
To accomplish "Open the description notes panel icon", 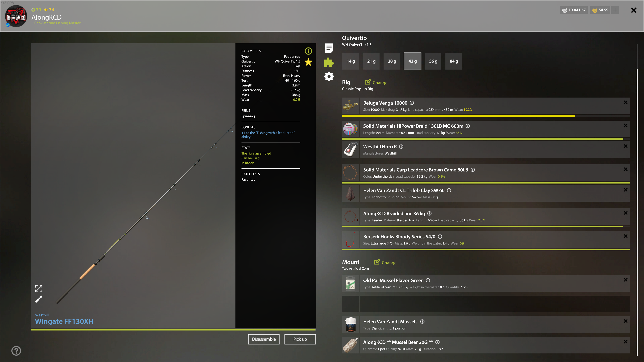I will click(x=329, y=48).
